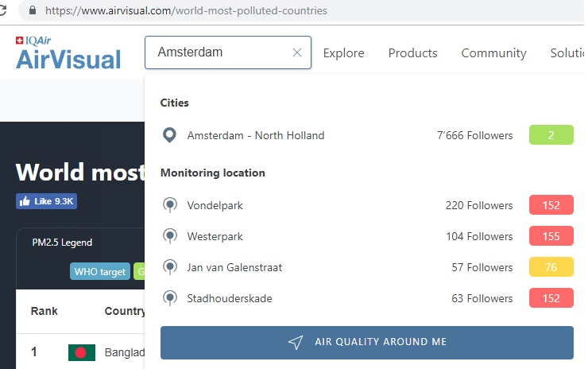Click the padlock icon in the address bar

[x=33, y=10]
